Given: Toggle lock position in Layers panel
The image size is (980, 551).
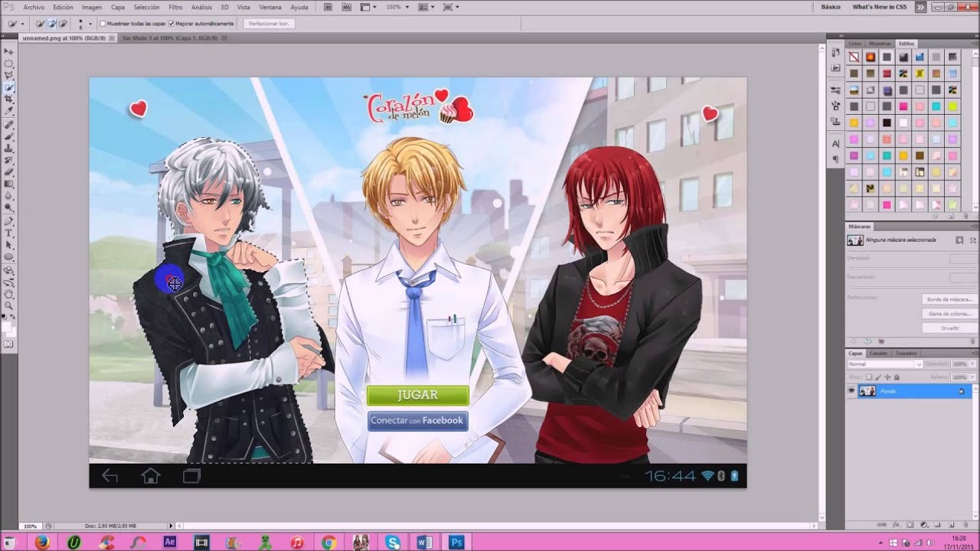Looking at the screenshot, I should point(887,377).
